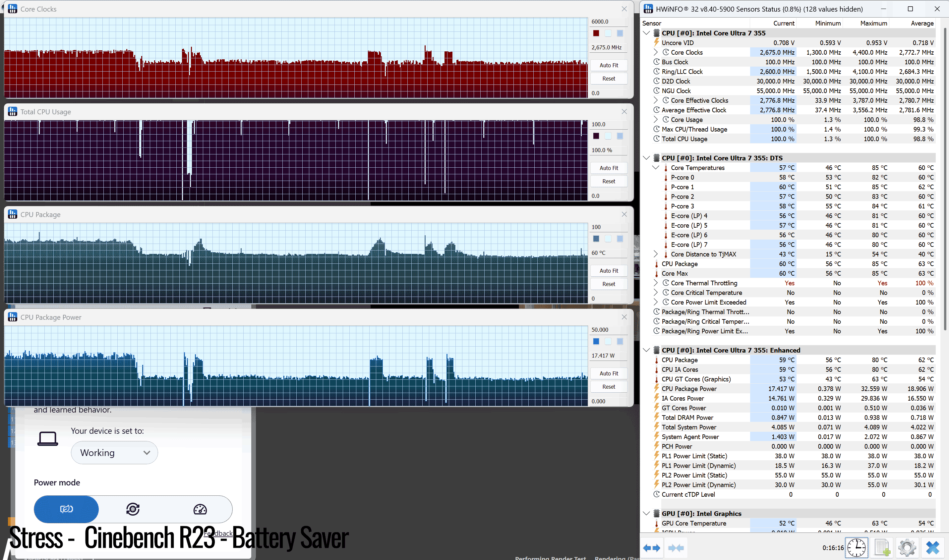Open the Working device mode dropdown
This screenshot has width=949, height=560.
[114, 452]
